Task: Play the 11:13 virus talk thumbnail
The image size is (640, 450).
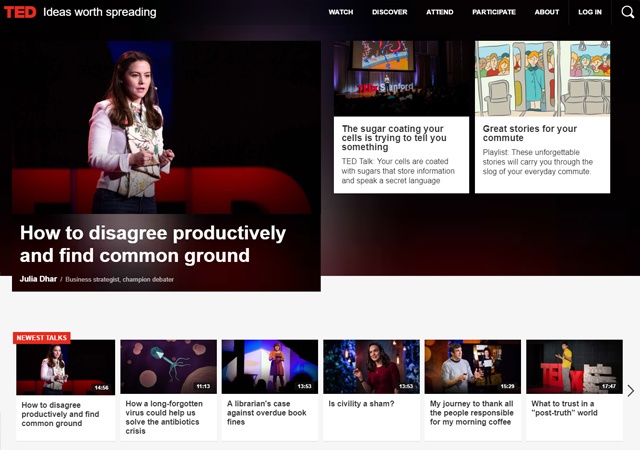Action: 169,367
